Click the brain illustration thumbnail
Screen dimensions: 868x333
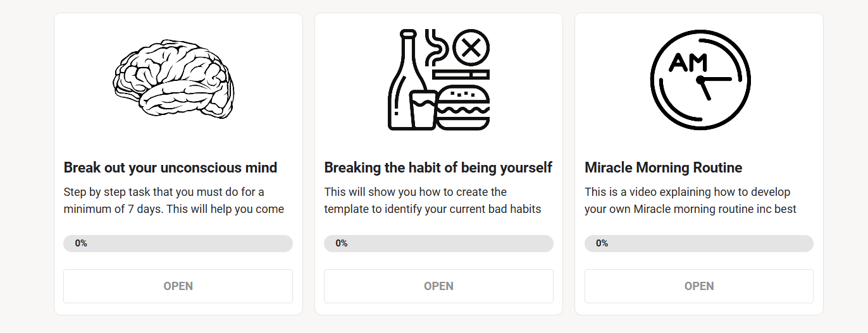click(174, 79)
